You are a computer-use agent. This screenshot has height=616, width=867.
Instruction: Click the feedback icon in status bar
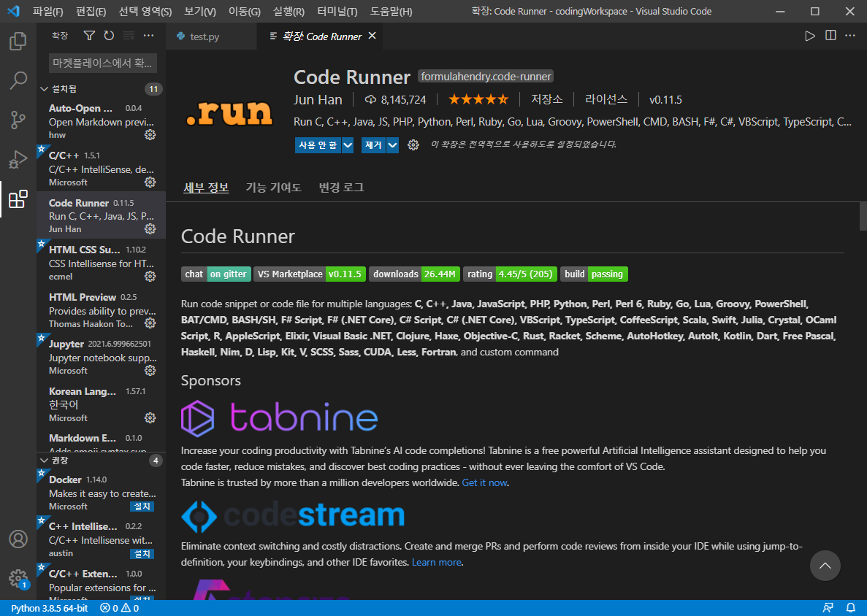[828, 608]
